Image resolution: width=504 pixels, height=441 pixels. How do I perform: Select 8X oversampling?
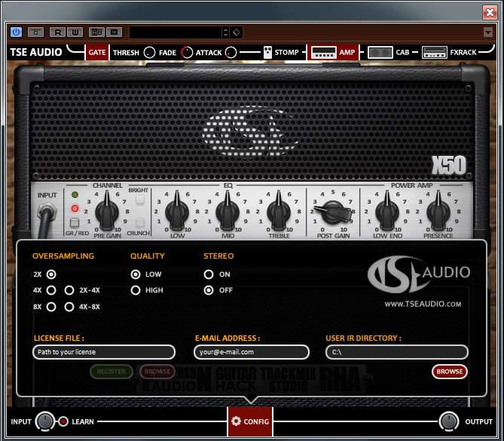coord(51,307)
